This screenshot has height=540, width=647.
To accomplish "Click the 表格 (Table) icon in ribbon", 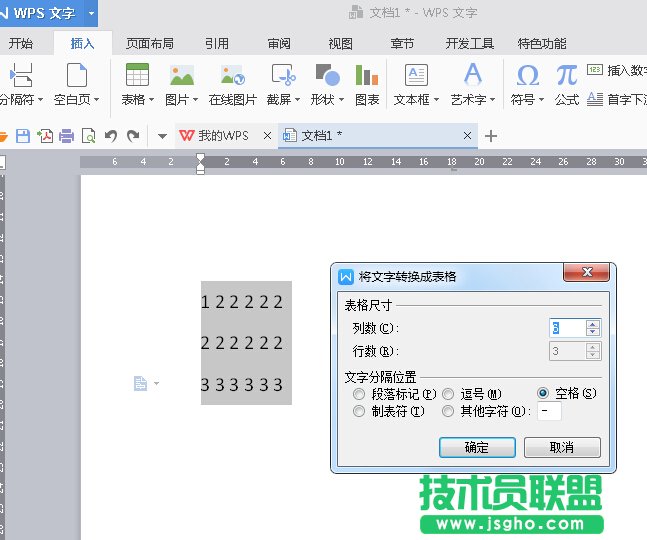I will [137, 76].
